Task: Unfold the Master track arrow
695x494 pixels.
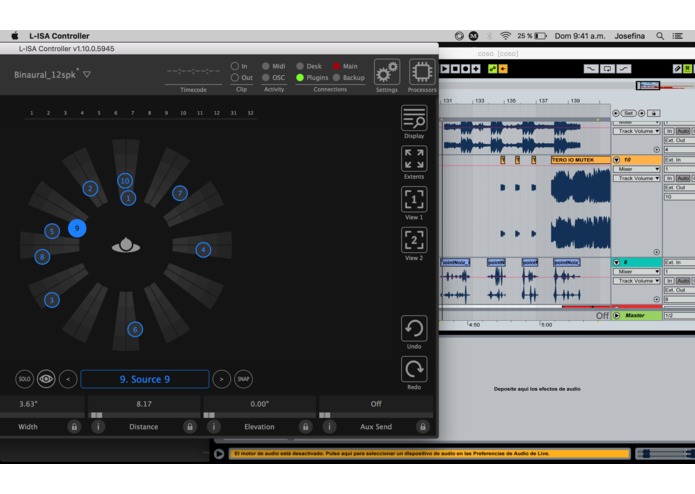Action: 617,316
